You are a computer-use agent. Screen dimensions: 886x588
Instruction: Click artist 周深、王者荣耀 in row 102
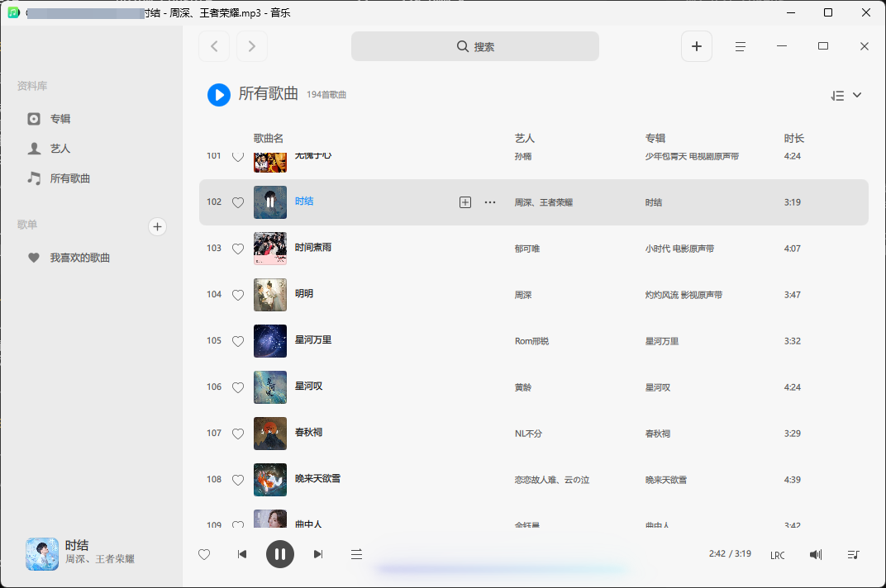[x=544, y=202]
